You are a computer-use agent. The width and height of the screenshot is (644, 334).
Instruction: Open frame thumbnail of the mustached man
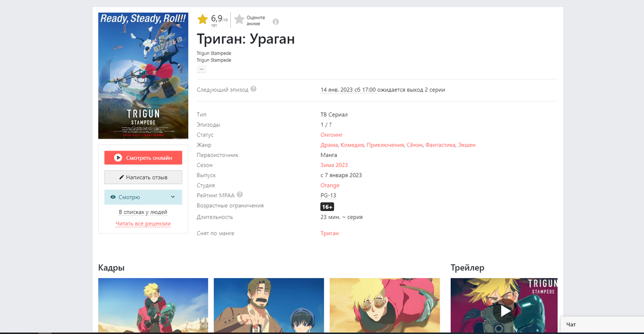point(269,306)
